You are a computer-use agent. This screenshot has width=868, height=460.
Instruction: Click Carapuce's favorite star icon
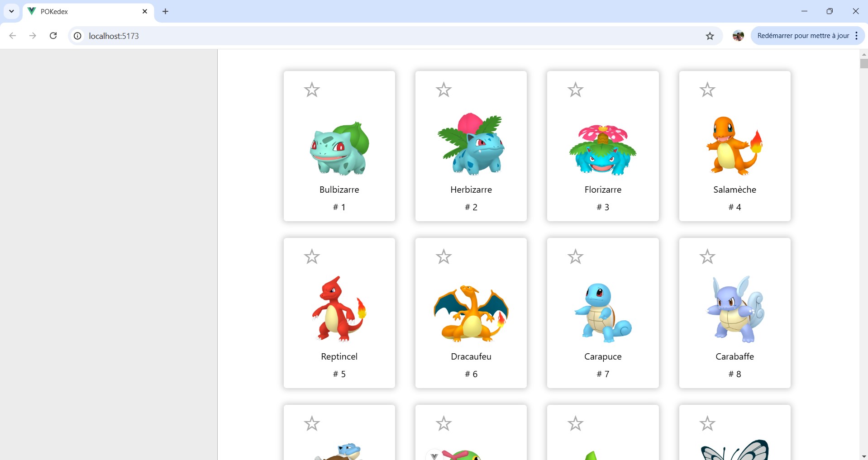576,256
